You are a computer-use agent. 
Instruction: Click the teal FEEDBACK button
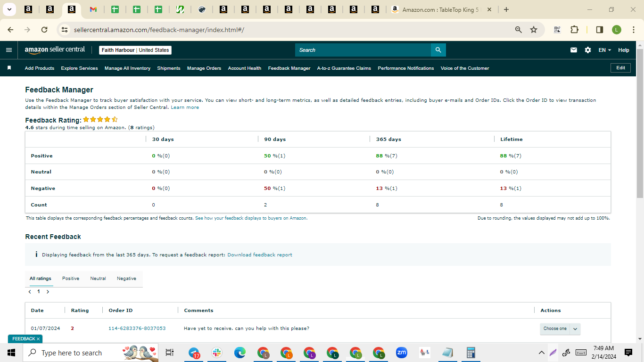click(25, 339)
